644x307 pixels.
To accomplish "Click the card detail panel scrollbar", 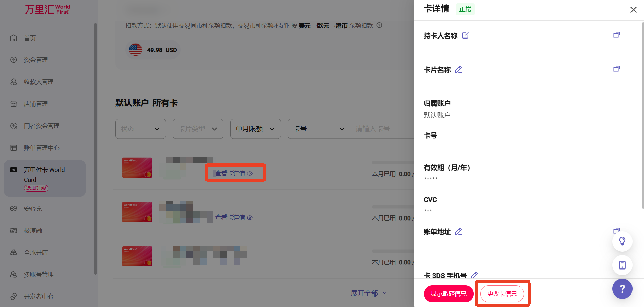I will coord(643,115).
